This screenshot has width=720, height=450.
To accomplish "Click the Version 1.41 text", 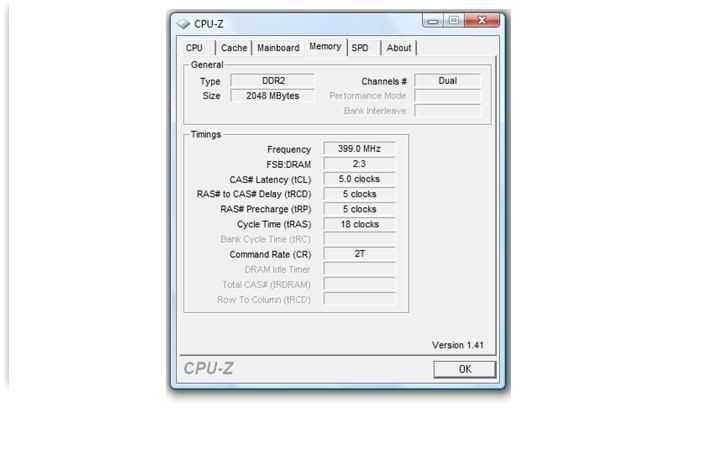I will pyautogui.click(x=457, y=345).
